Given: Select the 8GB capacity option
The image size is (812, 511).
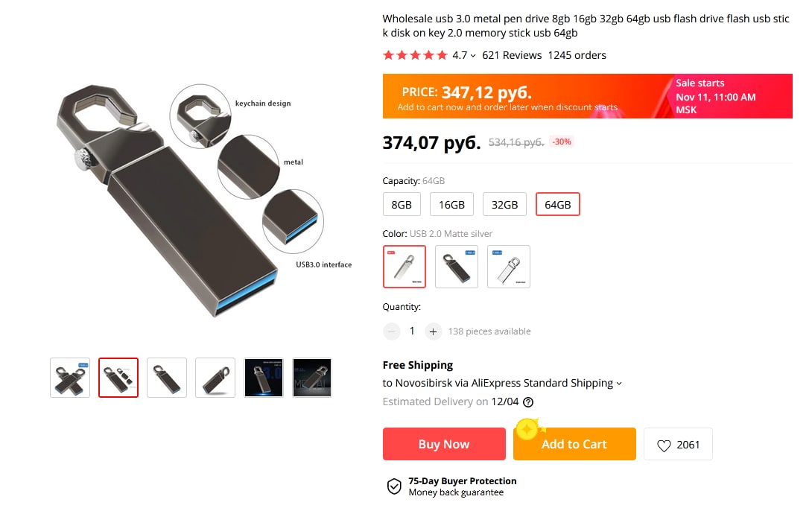Looking at the screenshot, I should [402, 205].
